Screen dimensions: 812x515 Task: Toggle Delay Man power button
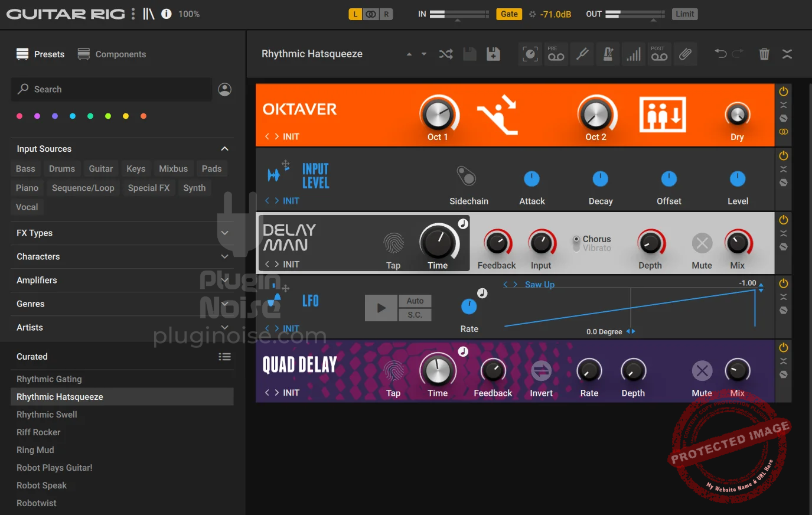784,220
